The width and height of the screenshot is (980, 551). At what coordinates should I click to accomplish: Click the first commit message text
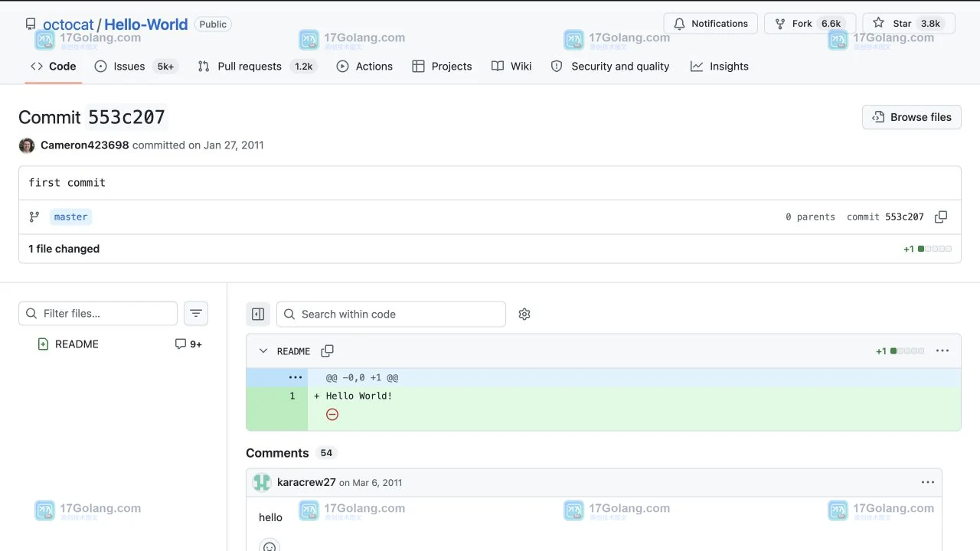[x=67, y=183]
